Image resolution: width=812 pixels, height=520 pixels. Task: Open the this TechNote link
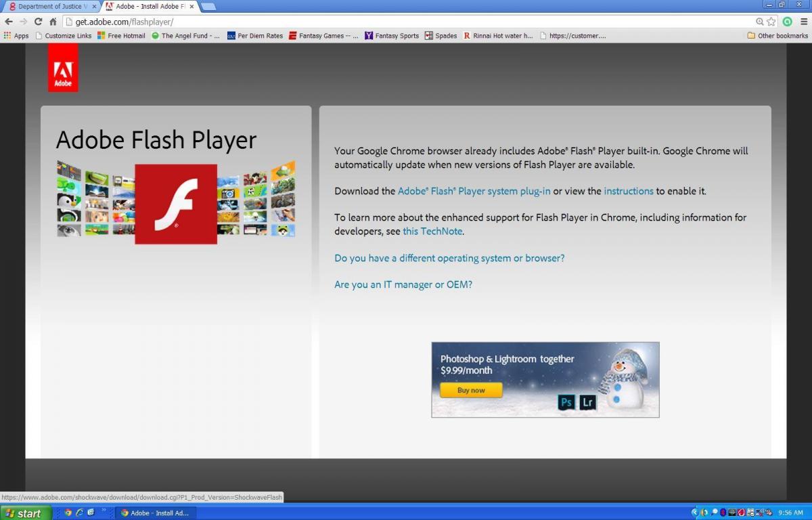click(432, 231)
